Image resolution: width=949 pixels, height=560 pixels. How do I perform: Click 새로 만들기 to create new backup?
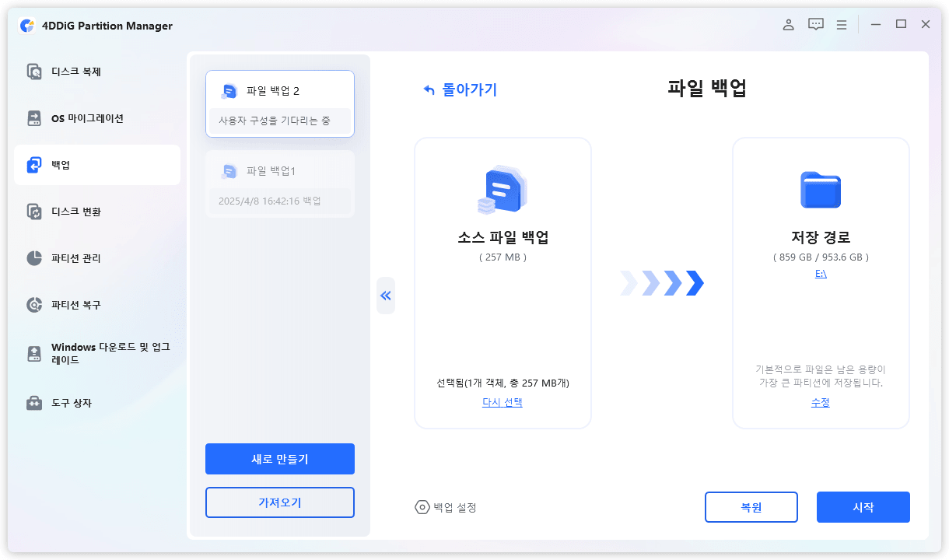(x=279, y=458)
